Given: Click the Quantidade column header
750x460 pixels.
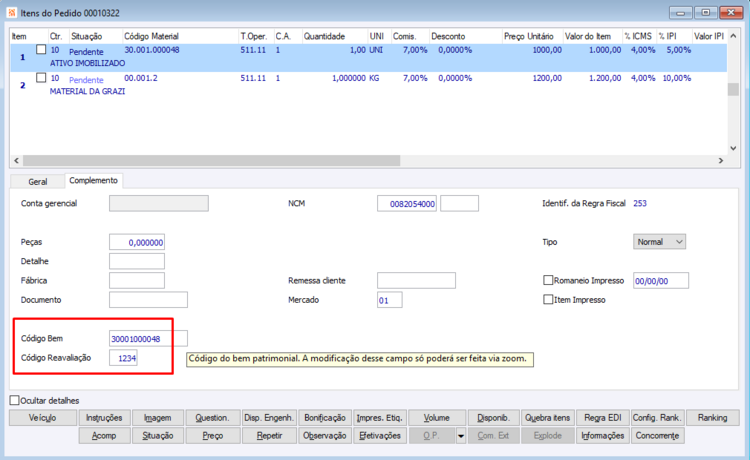Looking at the screenshot, I should [334, 36].
